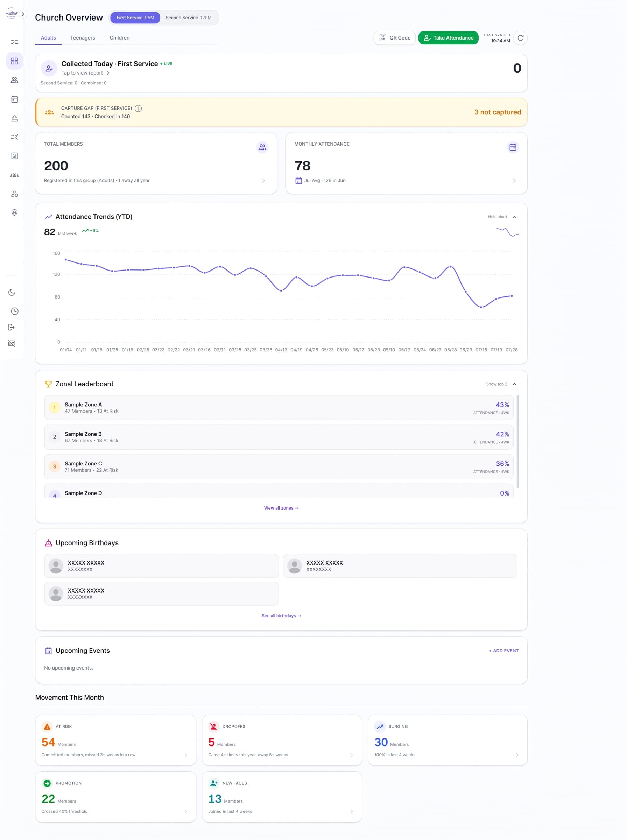
Task: Switch to the Children tab
Action: tap(120, 37)
